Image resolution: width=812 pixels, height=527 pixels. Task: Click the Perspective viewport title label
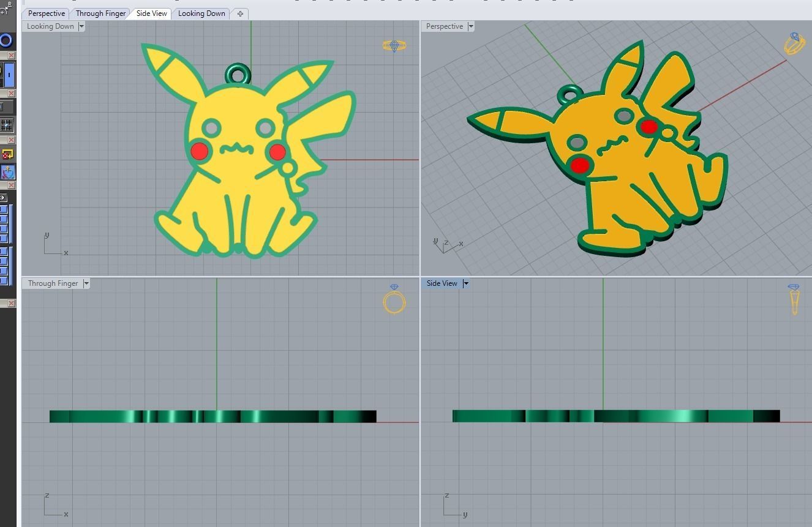coord(445,26)
